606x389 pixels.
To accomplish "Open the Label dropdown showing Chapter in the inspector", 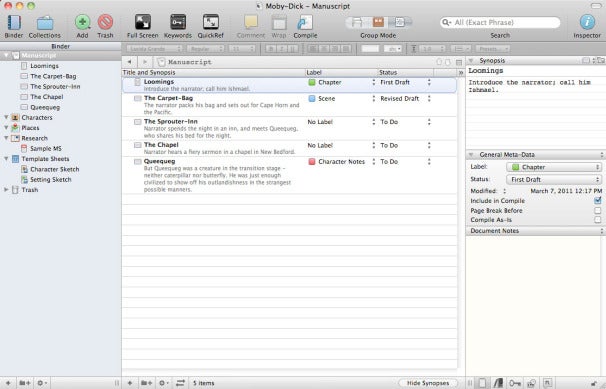I will pos(554,167).
